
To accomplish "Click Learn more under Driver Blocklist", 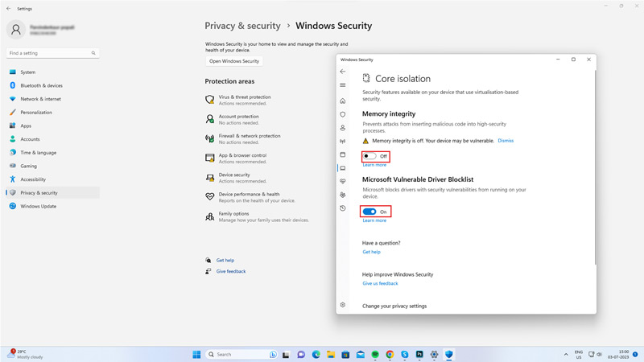I will [x=374, y=220].
